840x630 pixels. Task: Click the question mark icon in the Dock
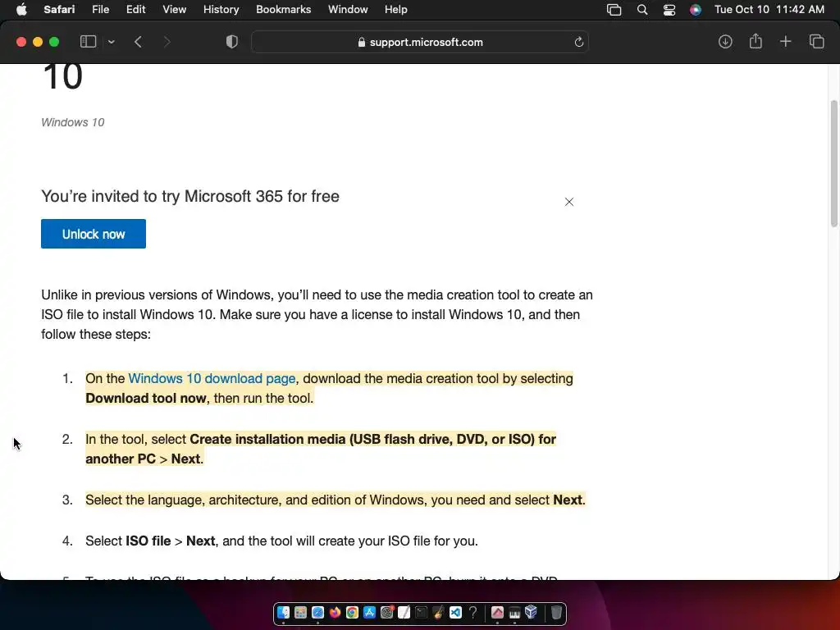pyautogui.click(x=472, y=612)
